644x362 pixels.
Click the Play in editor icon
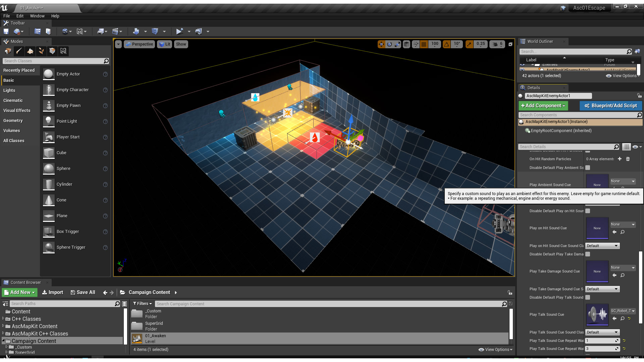click(179, 31)
